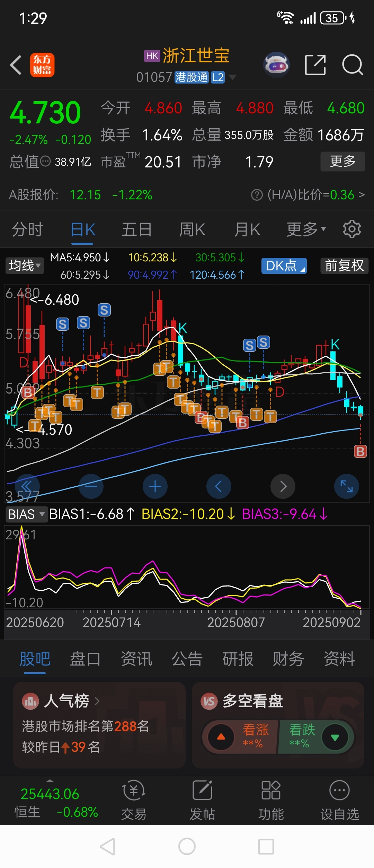Open the 东方财富 app logo
The image size is (374, 868).
pyautogui.click(x=42, y=65)
